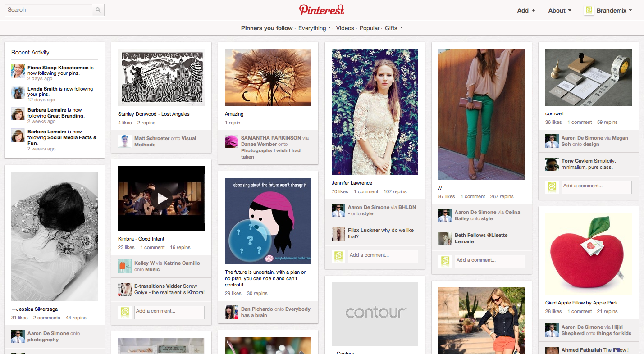This screenshot has width=644, height=354.
Task: Click Samantha Parkinson's profile avatar
Action: [x=231, y=141]
